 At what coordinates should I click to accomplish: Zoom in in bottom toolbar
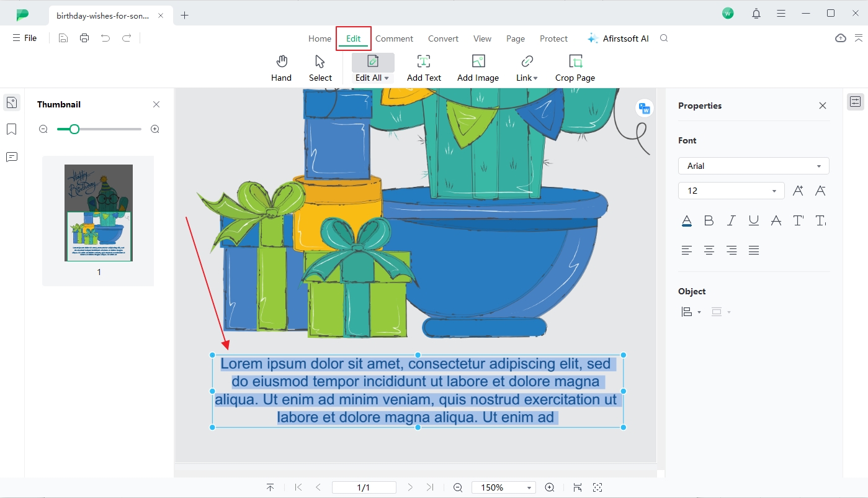point(550,487)
